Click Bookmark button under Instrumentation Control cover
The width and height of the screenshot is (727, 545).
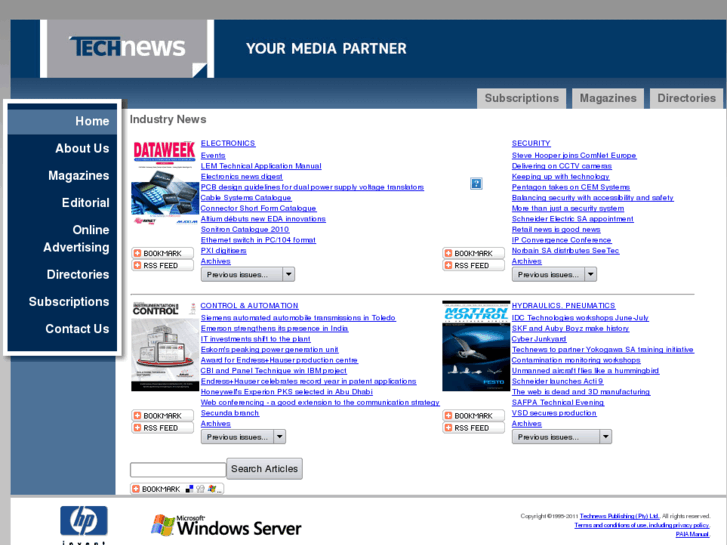(162, 416)
